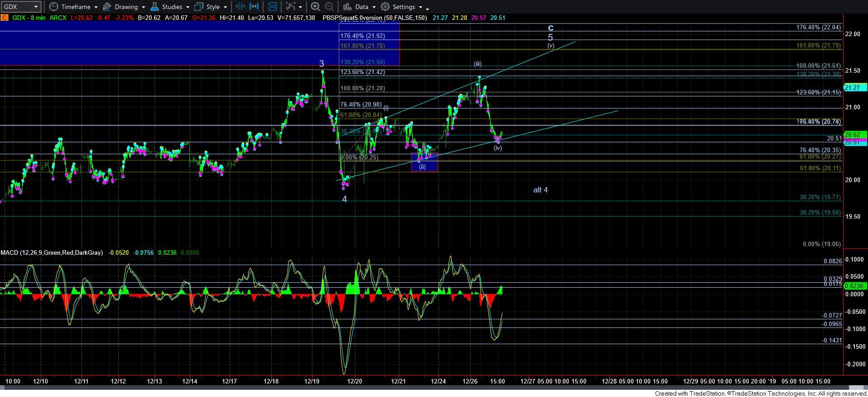Click the MACD study label

52,252
